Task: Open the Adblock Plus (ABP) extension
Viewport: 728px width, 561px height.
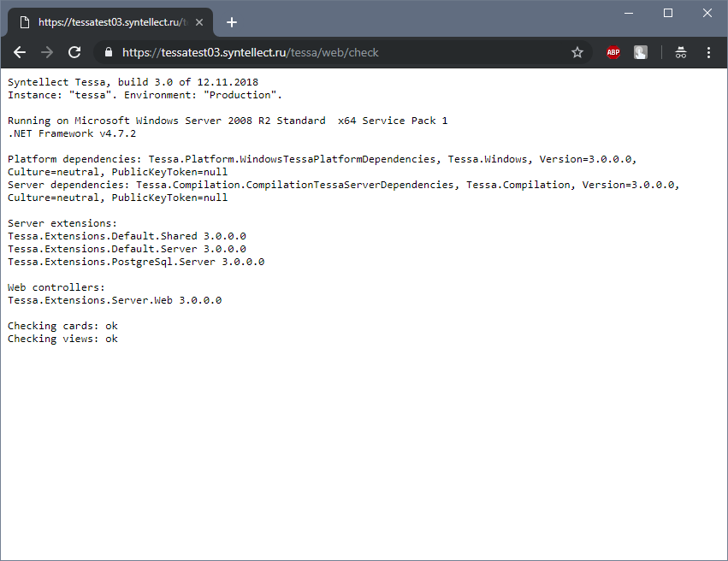Action: [613, 52]
